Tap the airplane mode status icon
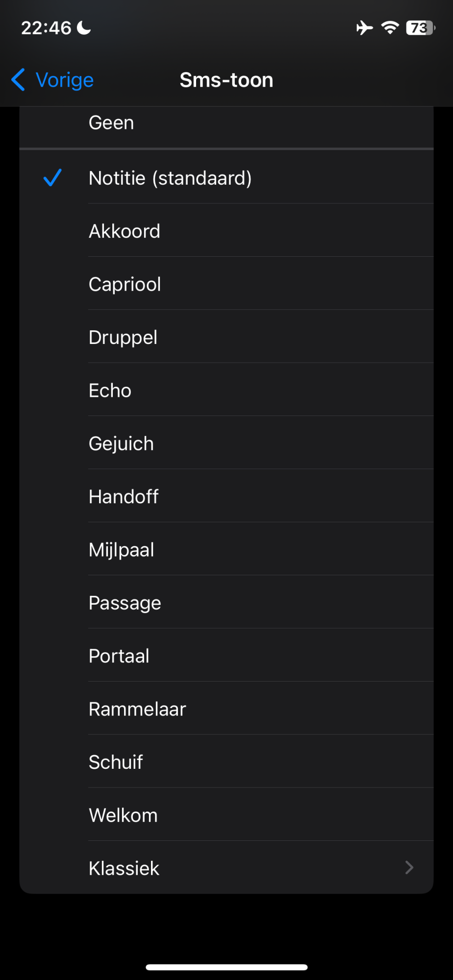453x980 pixels. [x=364, y=28]
